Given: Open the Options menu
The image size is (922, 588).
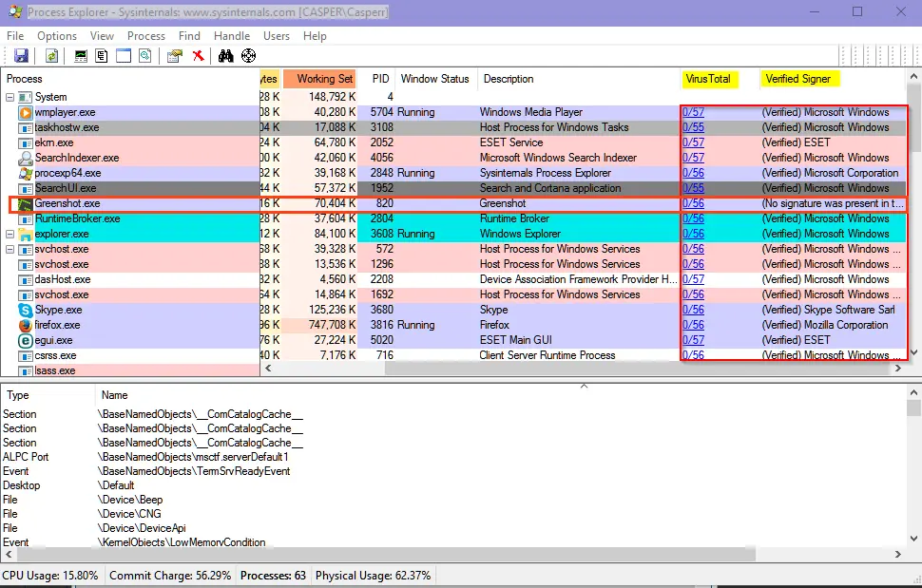Looking at the screenshot, I should [x=57, y=36].
